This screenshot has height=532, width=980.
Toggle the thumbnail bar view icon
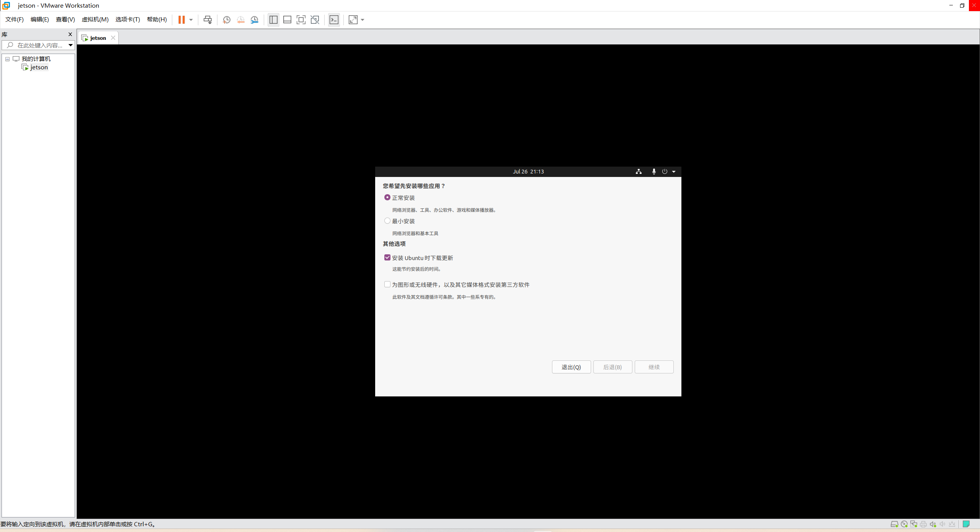click(287, 20)
